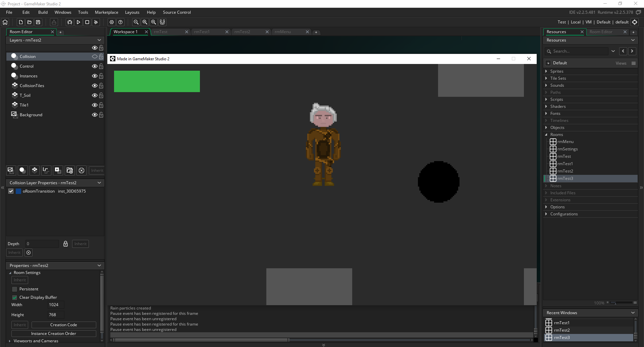
Task: Add a new background layer
Action: point(11,170)
